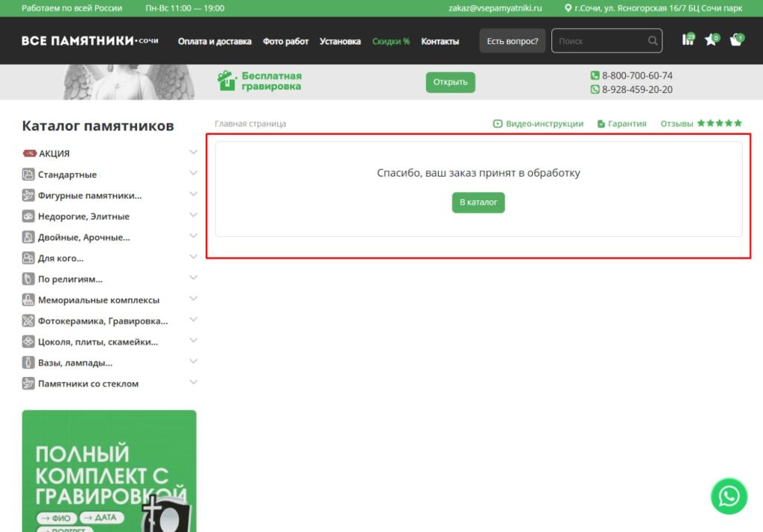This screenshot has height=532, width=763.
Task: Expand the Памятники со стеклом chevron
Action: pos(194,383)
